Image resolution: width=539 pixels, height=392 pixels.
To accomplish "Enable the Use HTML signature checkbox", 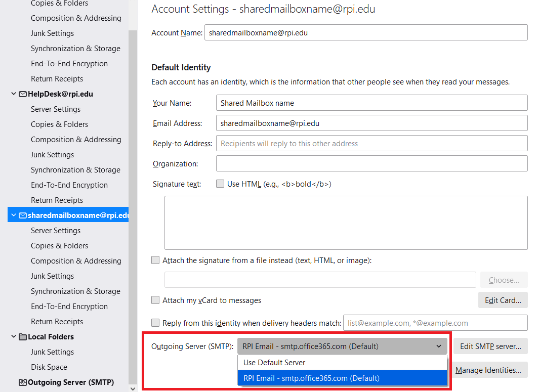I will click(220, 184).
